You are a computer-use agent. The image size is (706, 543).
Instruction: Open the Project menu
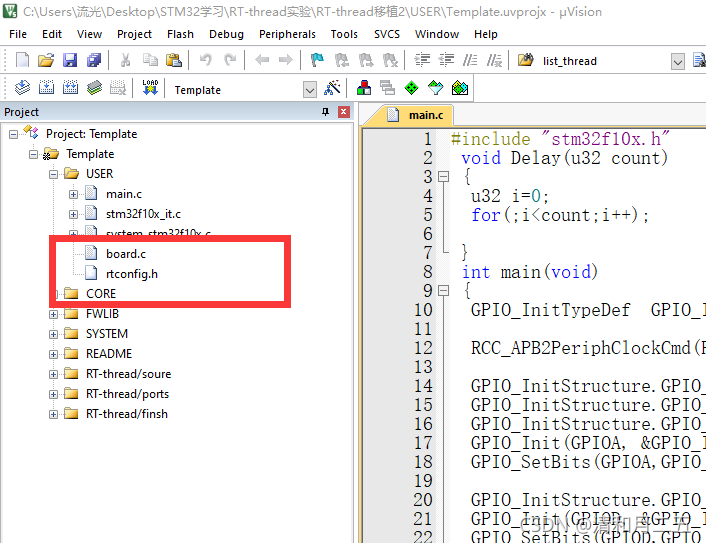[134, 34]
